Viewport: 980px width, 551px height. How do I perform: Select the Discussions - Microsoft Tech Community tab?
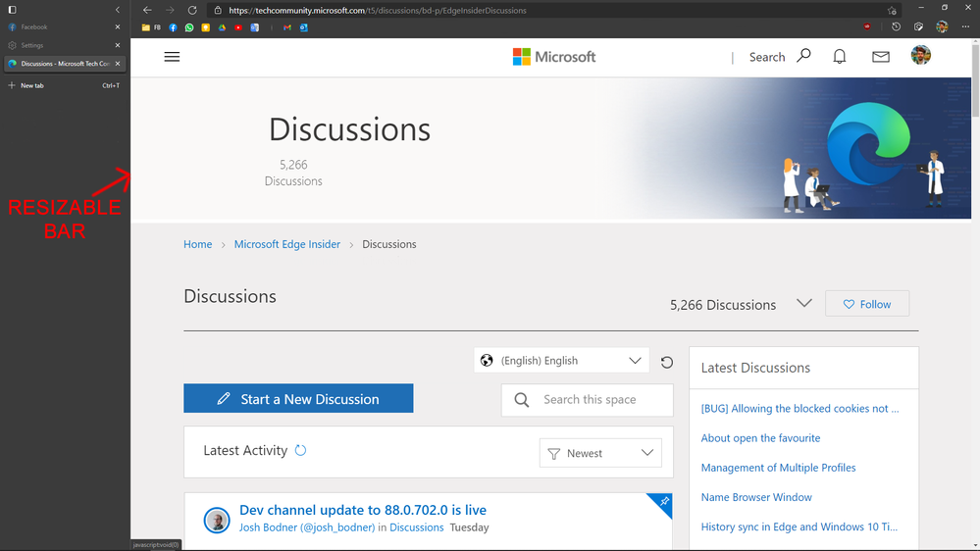click(60, 64)
